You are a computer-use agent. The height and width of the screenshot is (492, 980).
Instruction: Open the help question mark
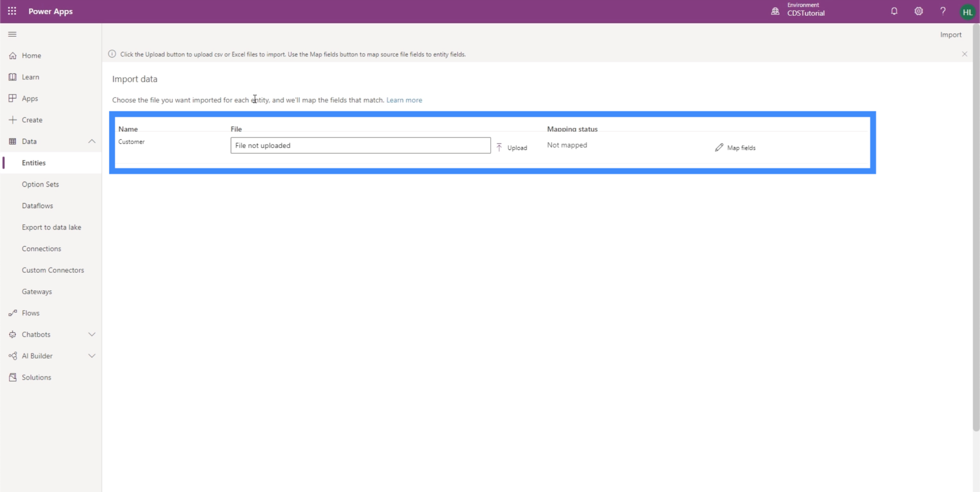coord(943,11)
